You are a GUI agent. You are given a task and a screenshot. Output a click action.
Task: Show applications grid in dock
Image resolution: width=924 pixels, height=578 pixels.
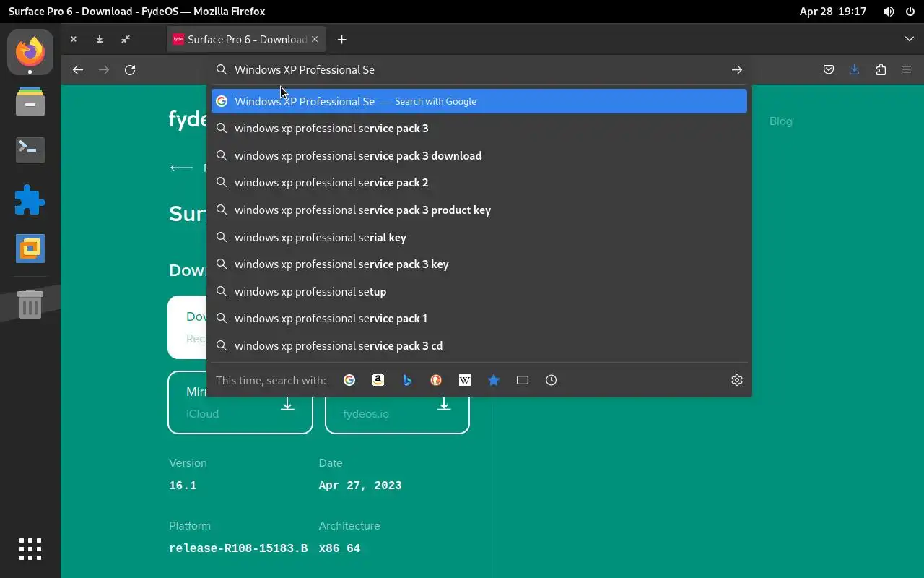30,549
